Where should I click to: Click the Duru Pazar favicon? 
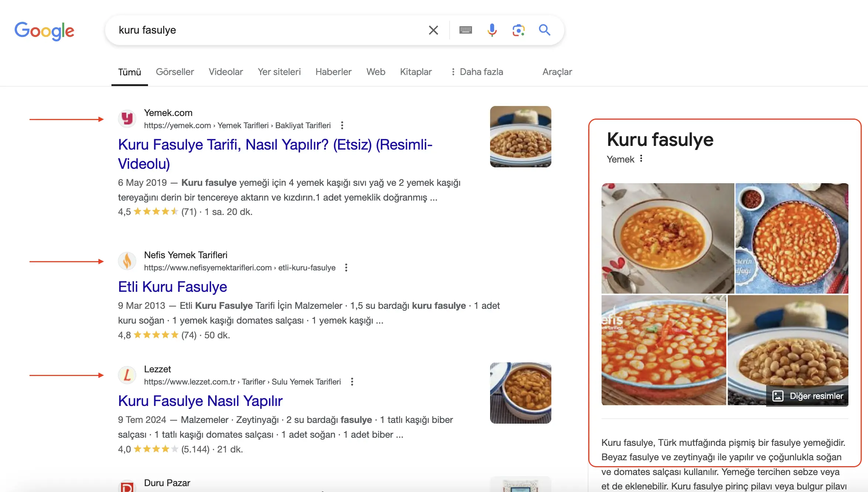[x=127, y=487]
